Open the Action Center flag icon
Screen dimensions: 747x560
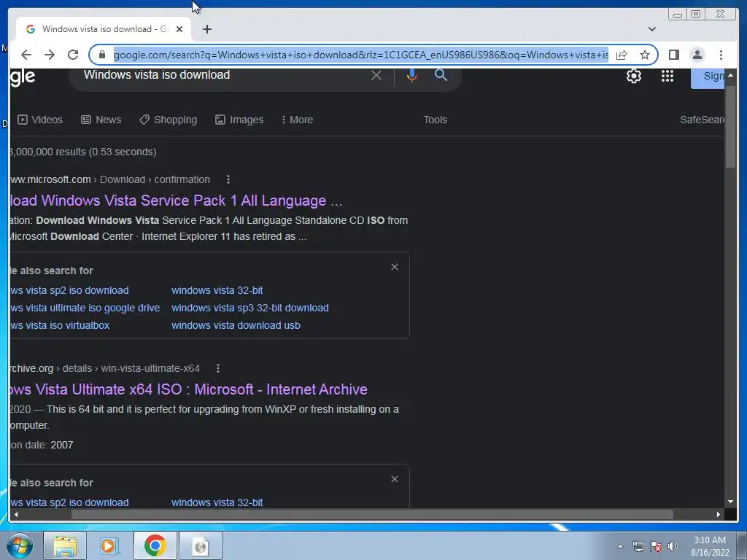pos(656,546)
